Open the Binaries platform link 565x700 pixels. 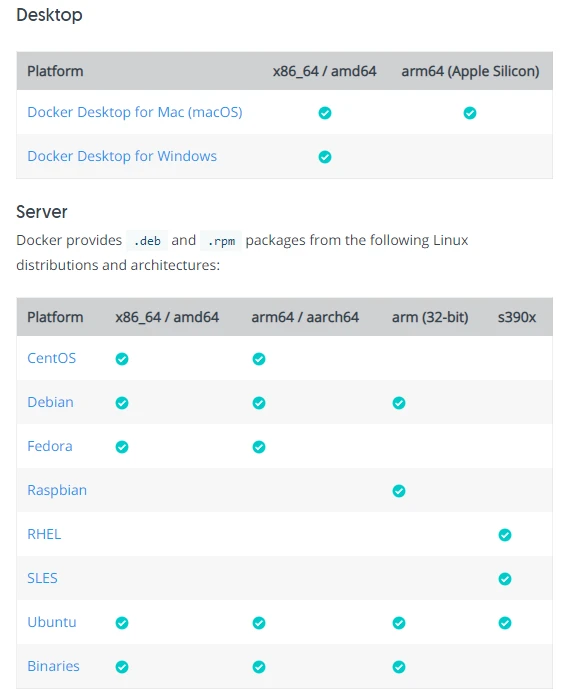pyautogui.click(x=53, y=666)
